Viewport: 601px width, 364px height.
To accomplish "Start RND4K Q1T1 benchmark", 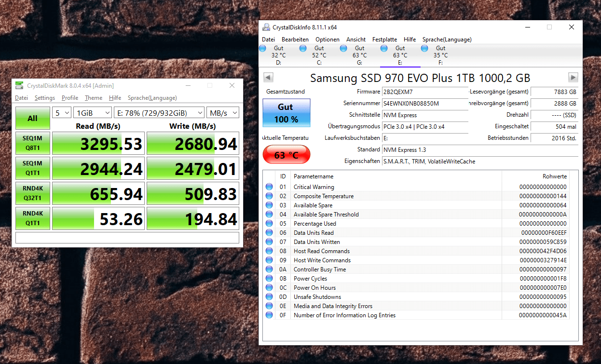I will (33, 218).
